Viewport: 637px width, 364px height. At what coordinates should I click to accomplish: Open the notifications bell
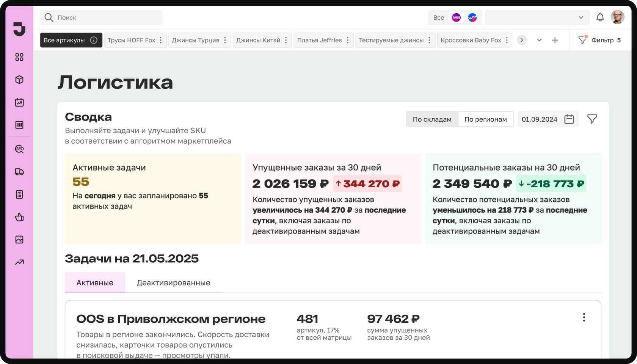coord(600,17)
